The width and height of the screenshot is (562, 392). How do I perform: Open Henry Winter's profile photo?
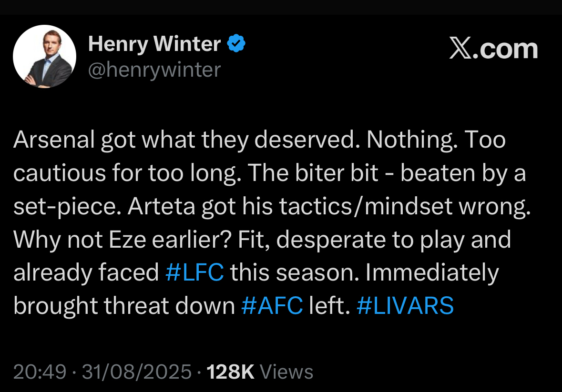(44, 56)
